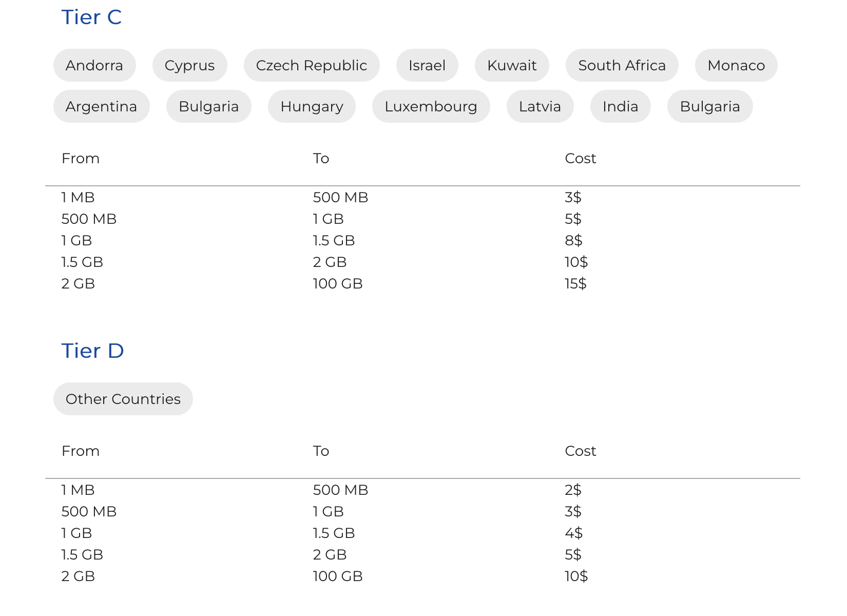This screenshot has width=847, height=616.
Task: Click the Tier D heading
Action: tap(92, 351)
